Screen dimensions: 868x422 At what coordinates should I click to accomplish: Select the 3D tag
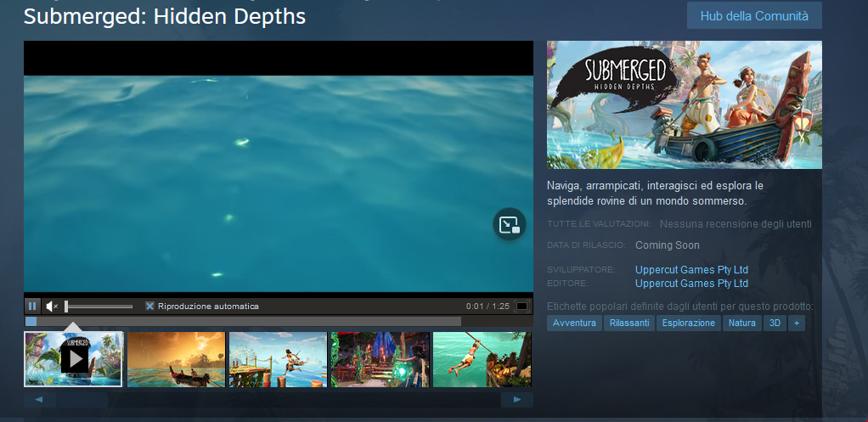coord(775,323)
